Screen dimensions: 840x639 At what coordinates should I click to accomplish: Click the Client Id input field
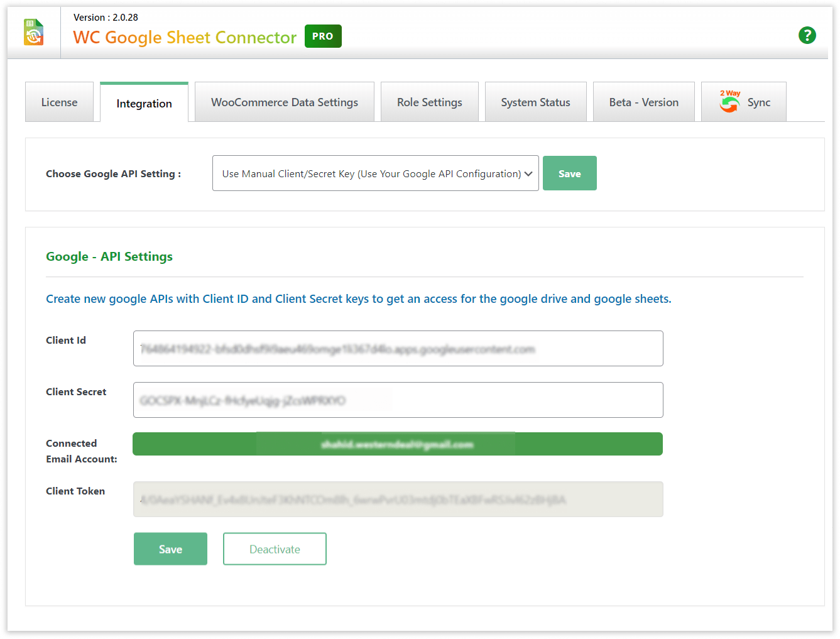point(398,348)
